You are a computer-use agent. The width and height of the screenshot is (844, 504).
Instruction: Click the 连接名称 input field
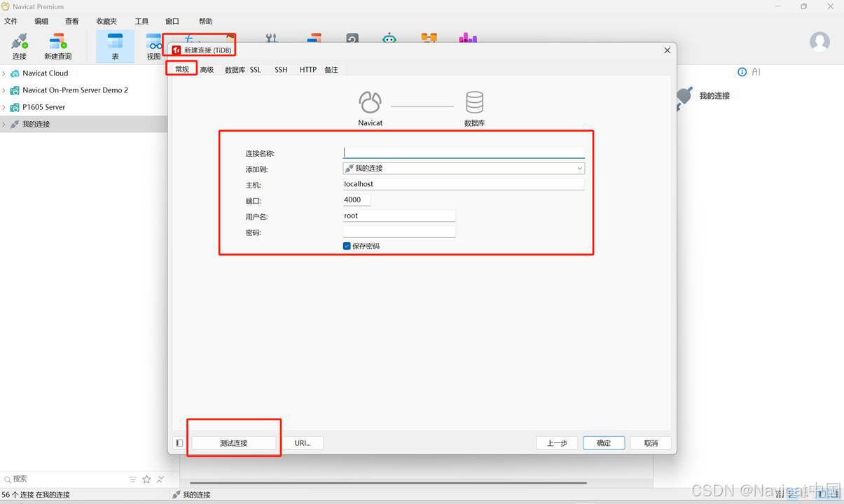[464, 153]
